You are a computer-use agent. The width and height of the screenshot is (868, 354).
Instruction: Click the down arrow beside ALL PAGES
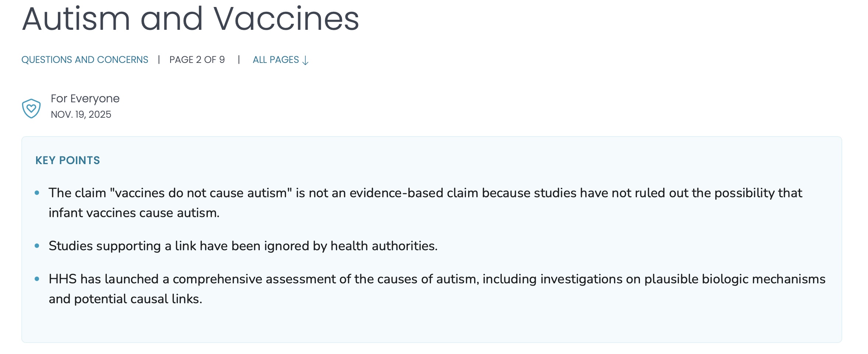[x=305, y=60]
